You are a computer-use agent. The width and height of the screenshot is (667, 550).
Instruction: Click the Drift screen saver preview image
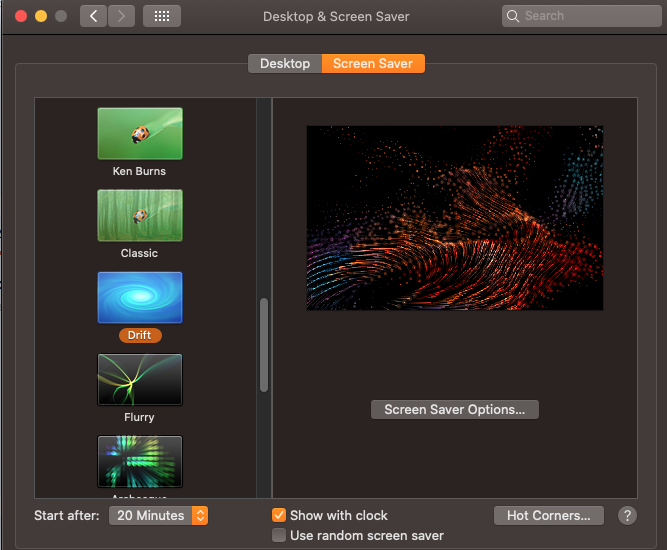coord(455,218)
